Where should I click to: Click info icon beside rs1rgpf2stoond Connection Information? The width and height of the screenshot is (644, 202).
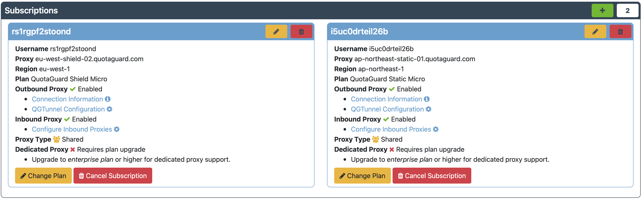[108, 99]
